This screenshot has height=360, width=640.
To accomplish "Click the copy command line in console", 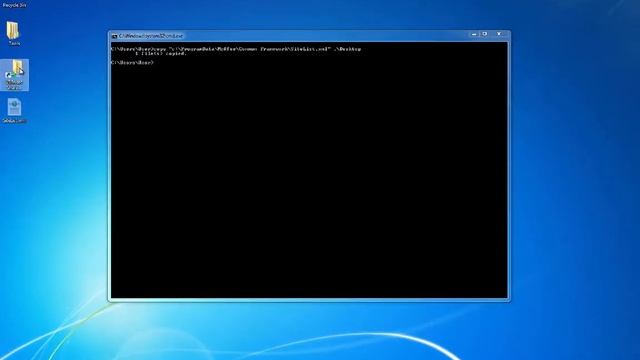I will [236, 49].
